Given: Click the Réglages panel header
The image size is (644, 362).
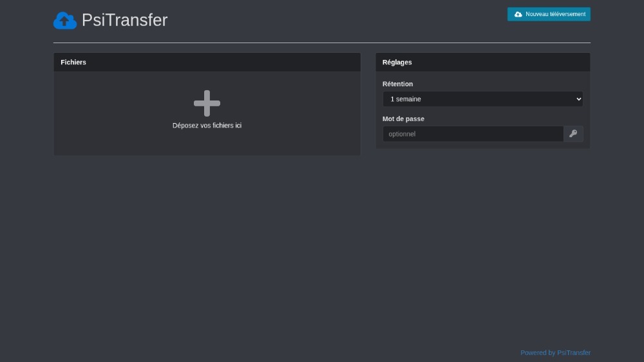Looking at the screenshot, I should pos(482,62).
